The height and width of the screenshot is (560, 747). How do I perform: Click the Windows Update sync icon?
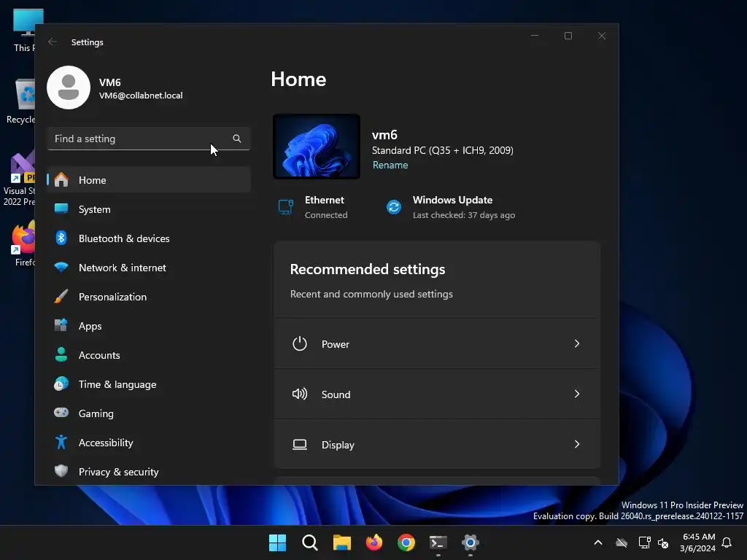[x=394, y=207]
